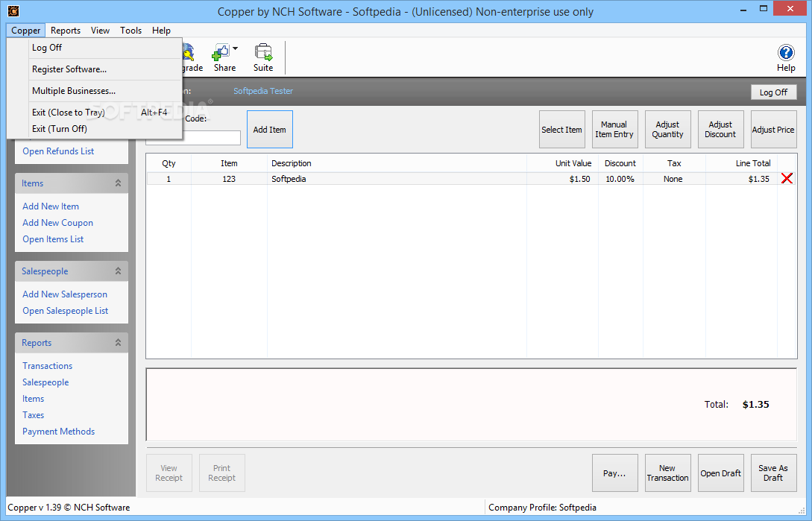Open Transactions report link
The image size is (812, 521).
[x=47, y=366]
